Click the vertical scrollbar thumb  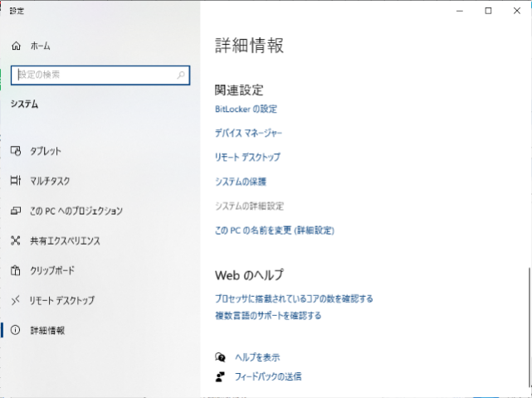[530, 328]
